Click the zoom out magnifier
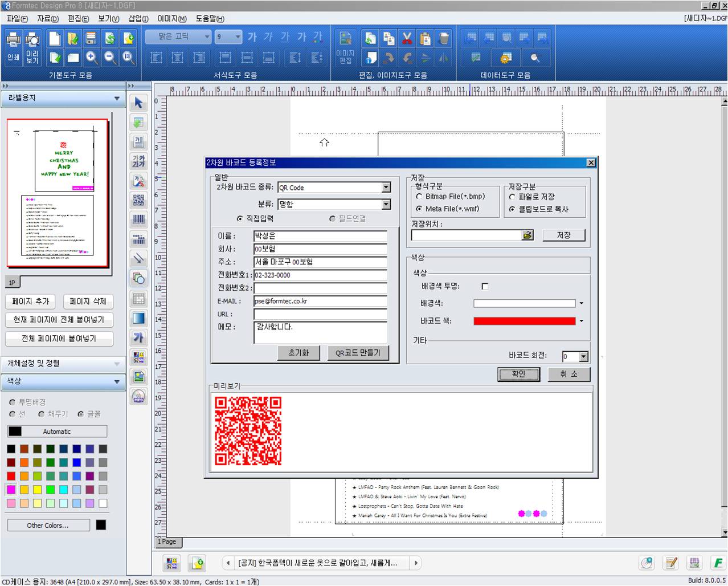 pyautogui.click(x=110, y=58)
